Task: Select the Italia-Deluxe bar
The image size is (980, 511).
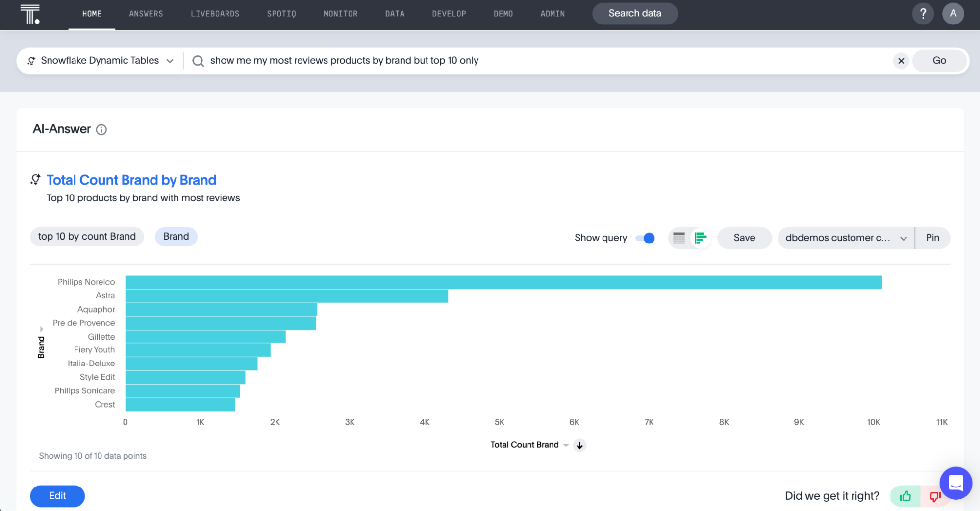Action: pyautogui.click(x=191, y=364)
